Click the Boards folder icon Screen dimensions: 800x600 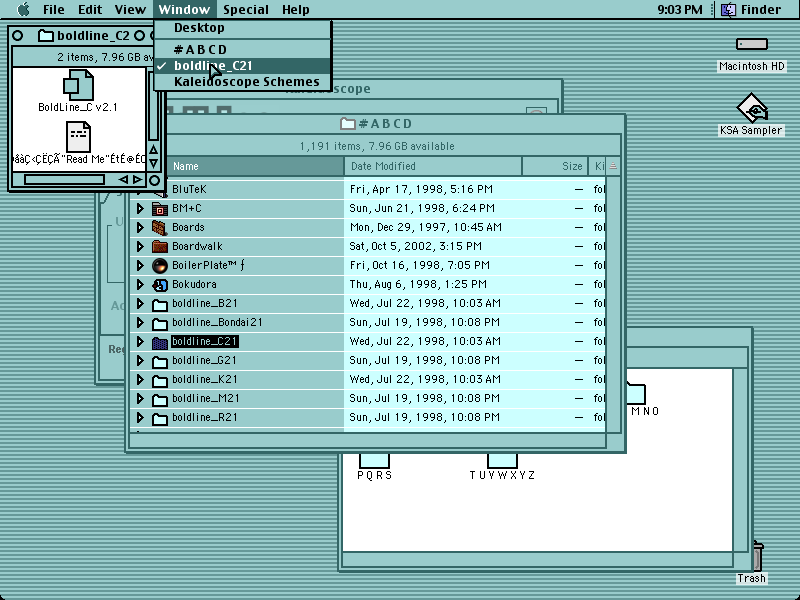pyautogui.click(x=160, y=228)
